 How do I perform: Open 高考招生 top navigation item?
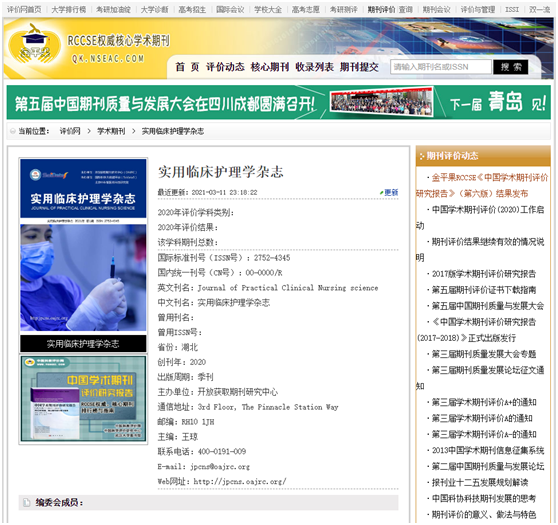[x=192, y=10]
